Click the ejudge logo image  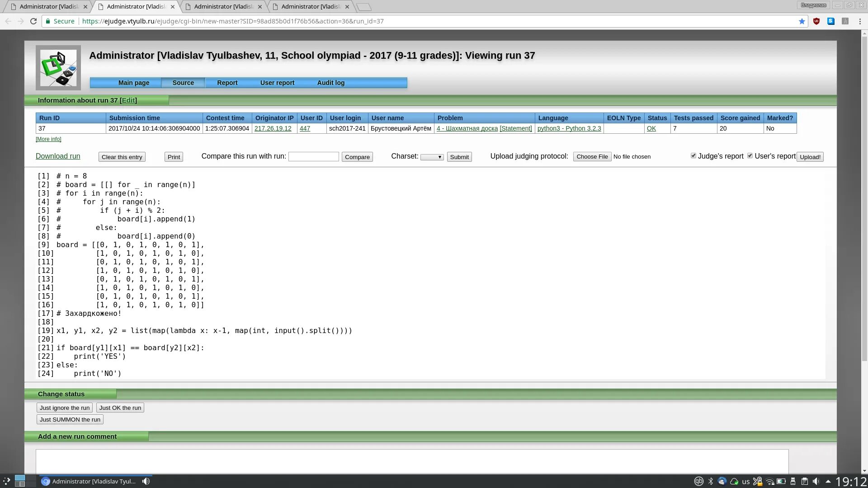58,68
